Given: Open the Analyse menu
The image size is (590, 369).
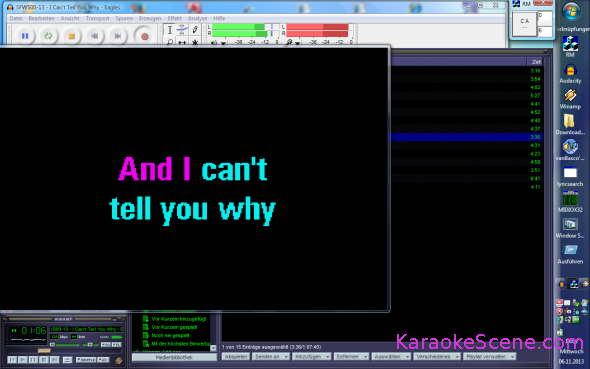Looking at the screenshot, I should pos(197,18).
